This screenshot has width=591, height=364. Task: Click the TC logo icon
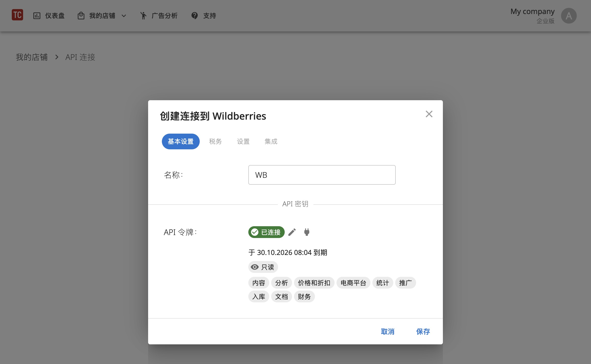(17, 15)
